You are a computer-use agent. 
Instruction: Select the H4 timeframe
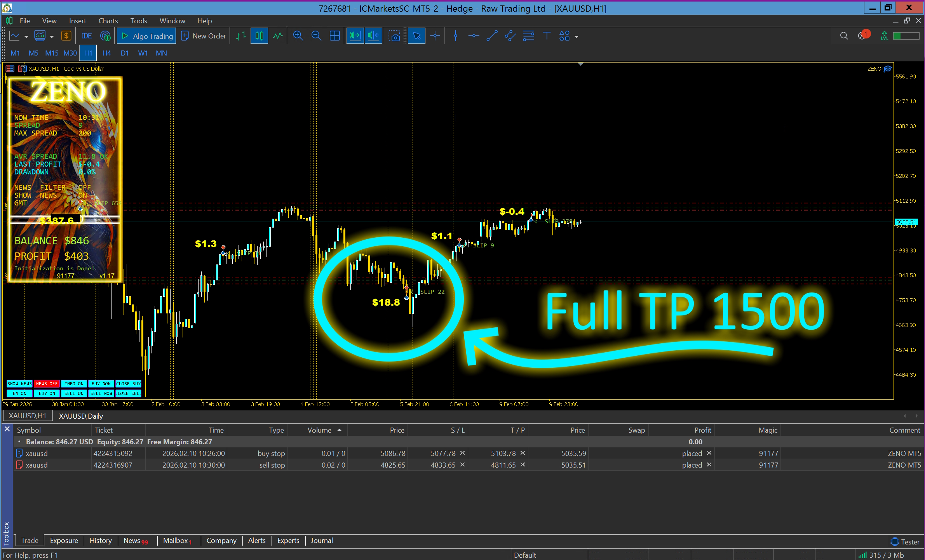click(x=106, y=53)
